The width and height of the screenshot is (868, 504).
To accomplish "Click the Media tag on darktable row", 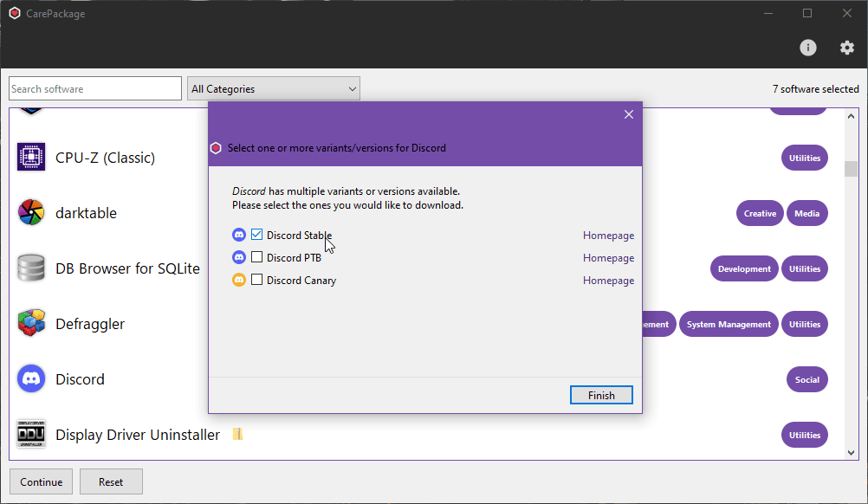I will (806, 213).
